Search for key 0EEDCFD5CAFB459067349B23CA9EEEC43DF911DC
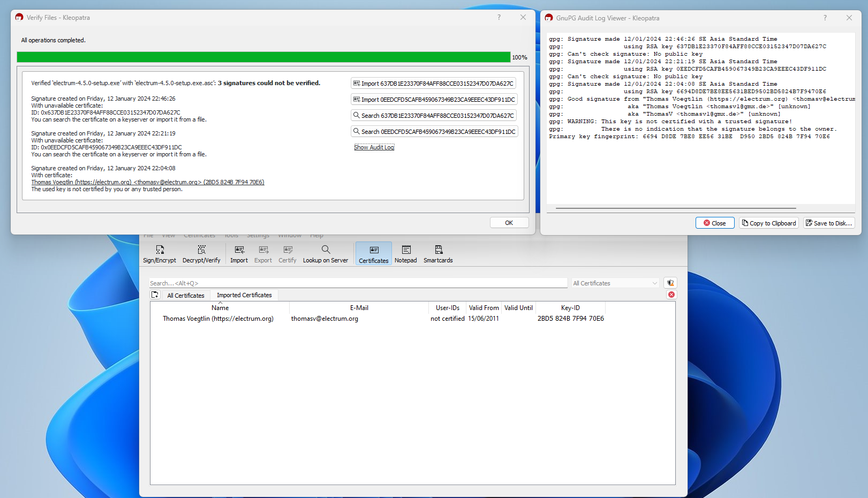This screenshot has height=498, width=868. [434, 132]
